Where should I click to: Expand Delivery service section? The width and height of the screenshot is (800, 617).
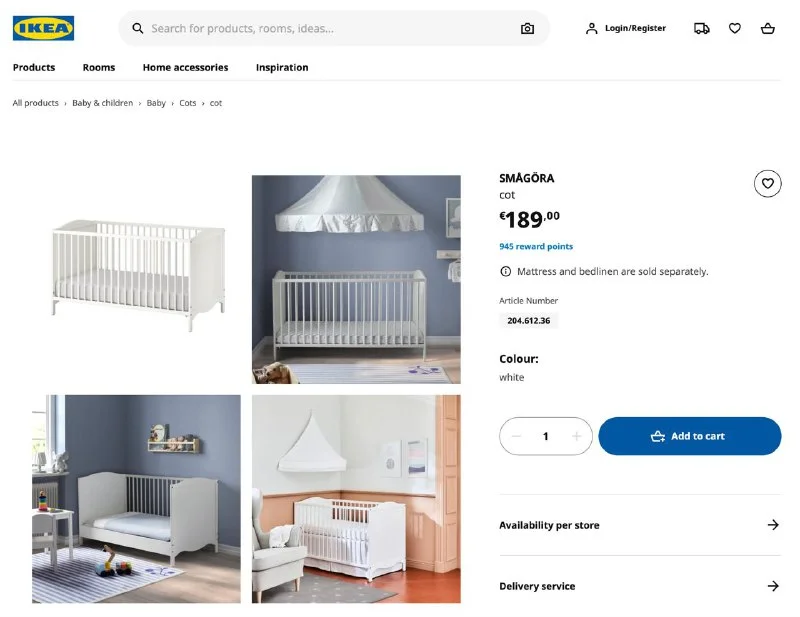tap(640, 586)
